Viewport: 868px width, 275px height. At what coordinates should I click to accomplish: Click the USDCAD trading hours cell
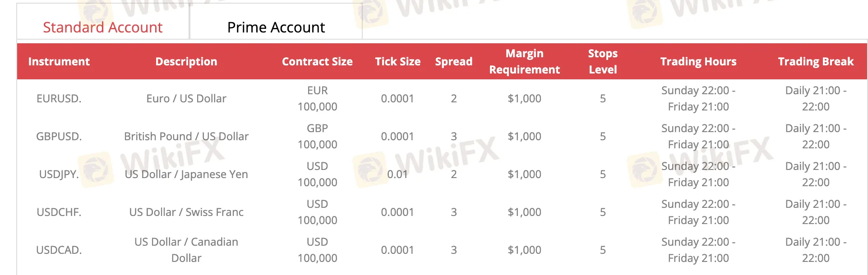698,250
